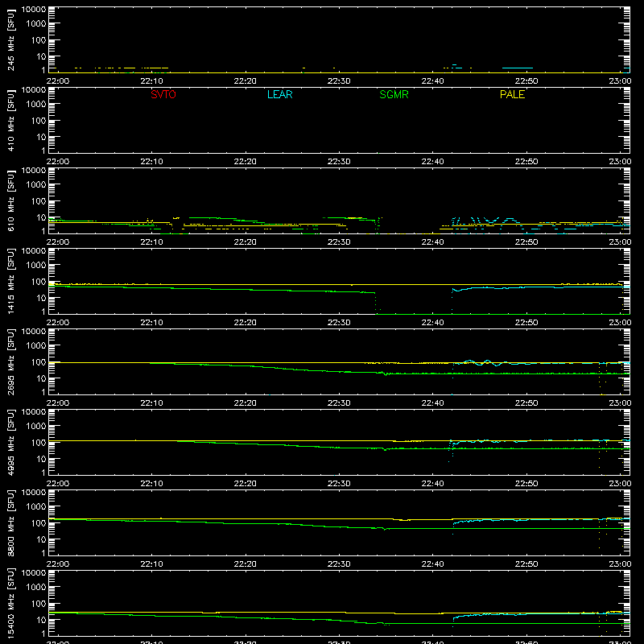Click the 10000 y-axis value of 15400 MHz panel

pos(34,573)
